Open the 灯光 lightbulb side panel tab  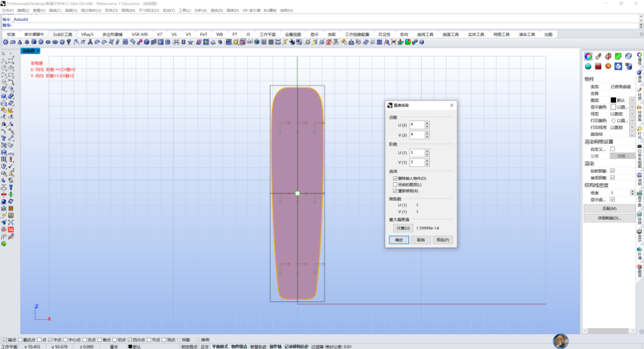(639, 132)
